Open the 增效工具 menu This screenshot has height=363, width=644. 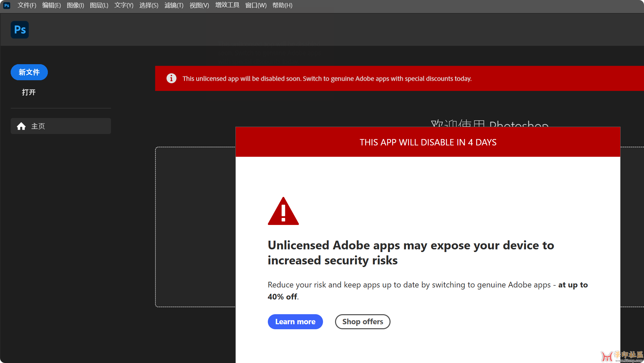click(x=227, y=5)
